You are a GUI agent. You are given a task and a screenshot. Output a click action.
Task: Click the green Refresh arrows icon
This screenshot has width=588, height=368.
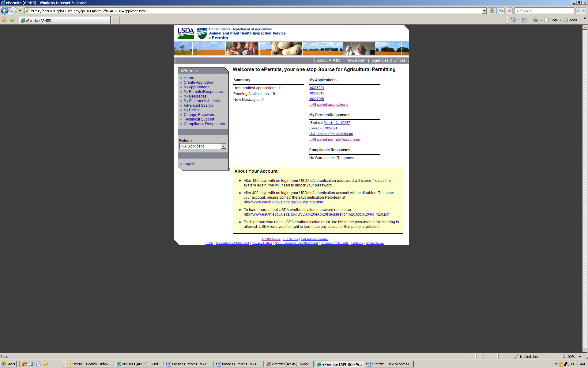(x=501, y=11)
